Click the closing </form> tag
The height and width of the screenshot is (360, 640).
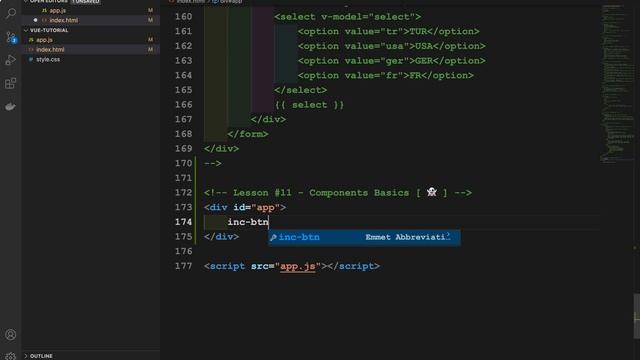248,134
